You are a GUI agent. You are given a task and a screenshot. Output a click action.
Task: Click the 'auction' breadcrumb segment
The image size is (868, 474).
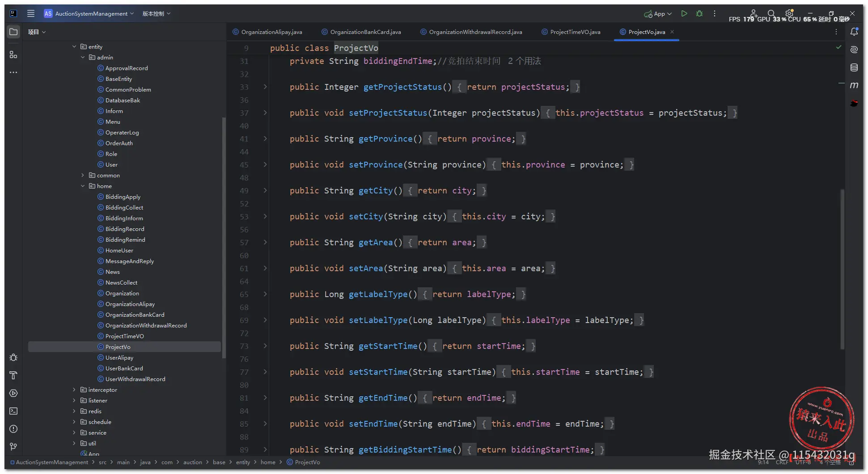click(193, 462)
